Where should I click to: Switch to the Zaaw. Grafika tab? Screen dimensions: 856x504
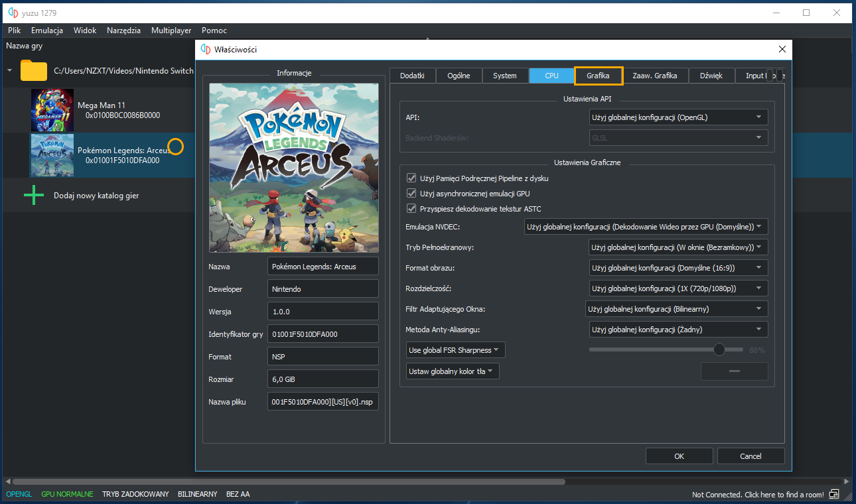[655, 76]
